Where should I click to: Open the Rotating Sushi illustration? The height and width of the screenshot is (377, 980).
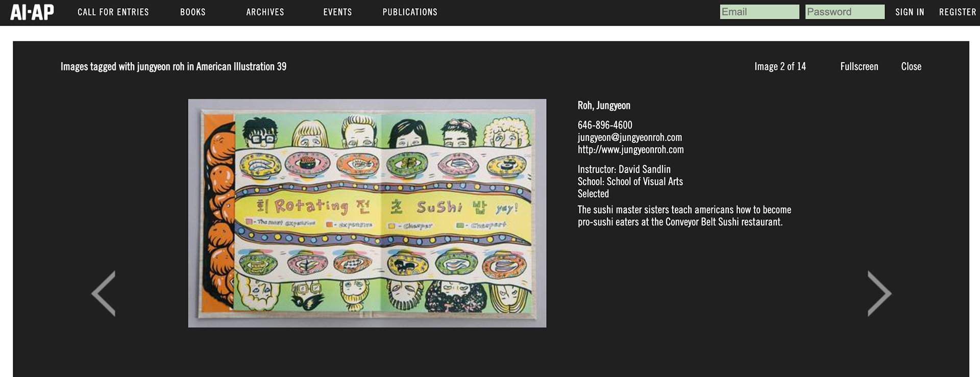pos(367,213)
